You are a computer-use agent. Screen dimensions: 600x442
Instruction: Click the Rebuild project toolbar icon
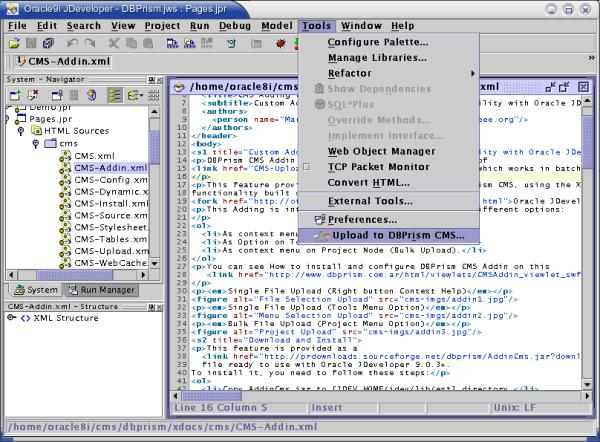[189, 43]
